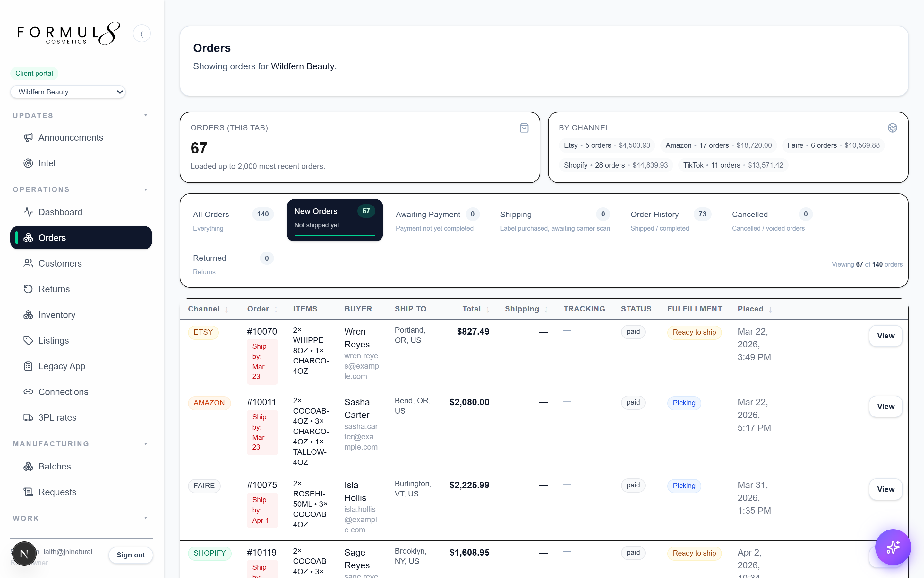Sort by Placed column arrow icon
This screenshot has height=578, width=924.
(770, 310)
